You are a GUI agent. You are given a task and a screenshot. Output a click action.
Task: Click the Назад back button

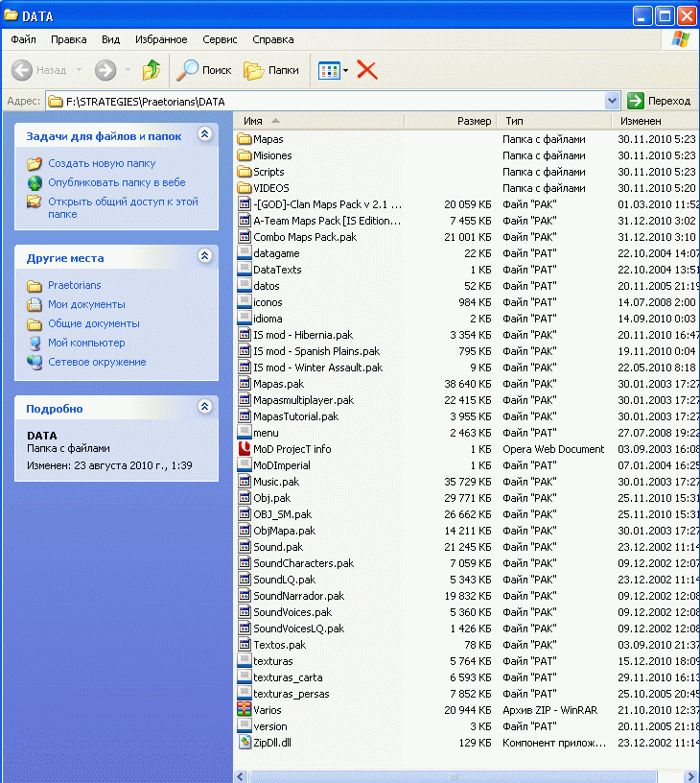[x=39, y=70]
